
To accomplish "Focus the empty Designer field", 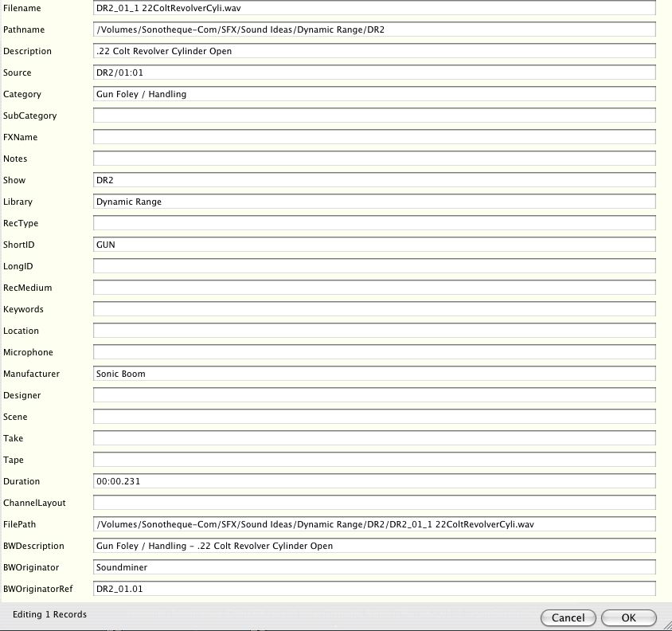I will click(x=374, y=395).
